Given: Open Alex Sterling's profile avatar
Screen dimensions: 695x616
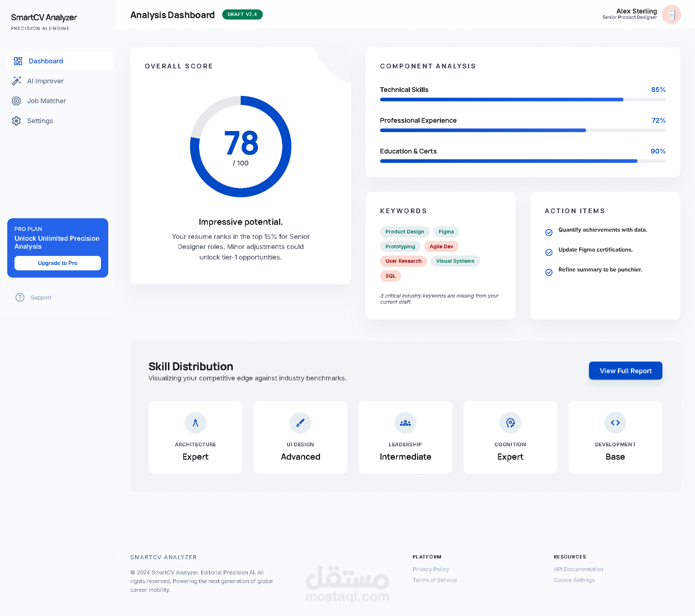Looking at the screenshot, I should (671, 14).
